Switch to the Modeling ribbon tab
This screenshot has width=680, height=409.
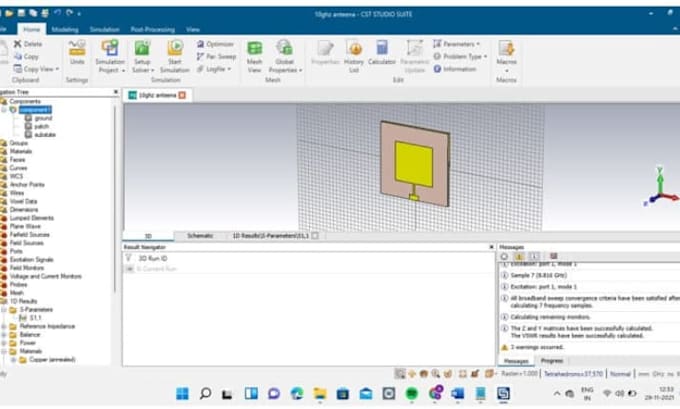(x=65, y=29)
